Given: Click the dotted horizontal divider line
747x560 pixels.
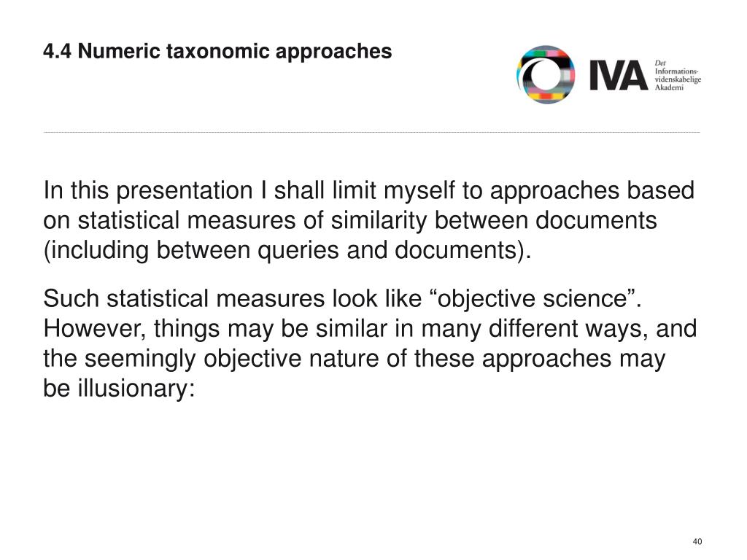Looking at the screenshot, I should [x=371, y=133].
